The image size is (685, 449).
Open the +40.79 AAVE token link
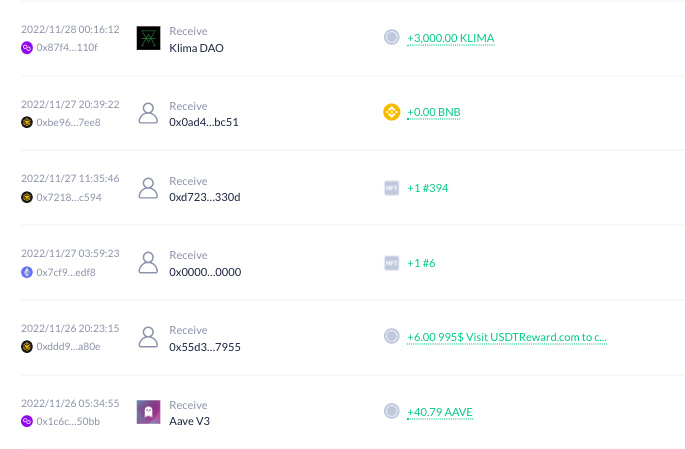click(439, 412)
